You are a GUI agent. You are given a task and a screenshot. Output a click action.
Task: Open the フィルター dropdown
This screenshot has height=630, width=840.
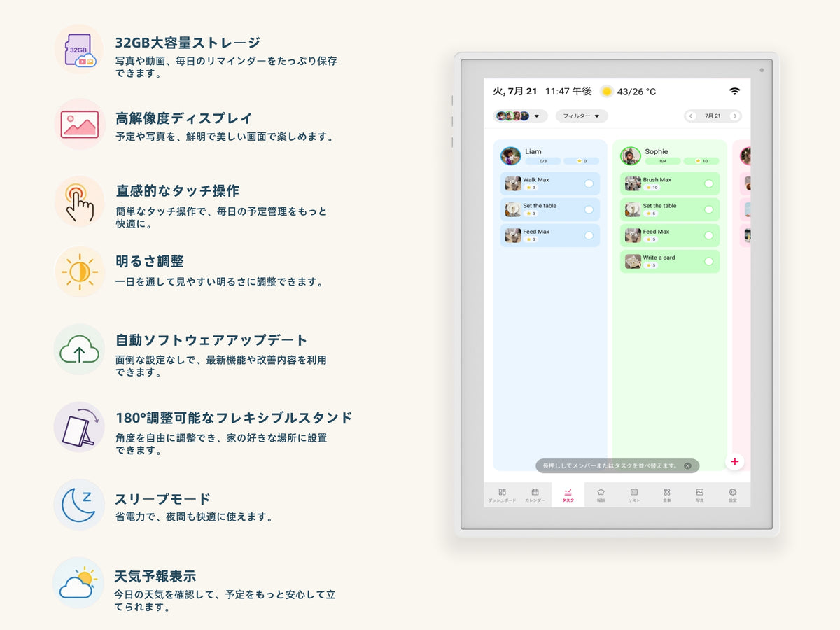pyautogui.click(x=582, y=116)
